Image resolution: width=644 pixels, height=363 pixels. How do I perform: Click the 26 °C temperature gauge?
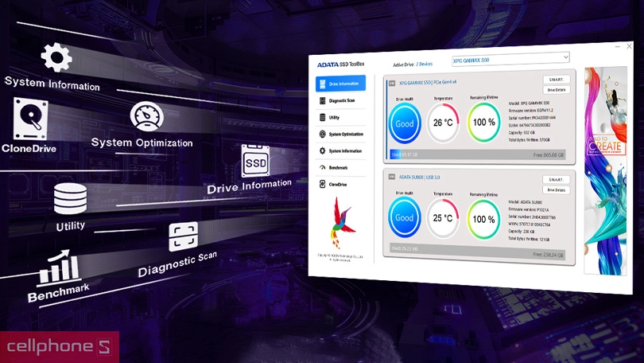coord(443,123)
